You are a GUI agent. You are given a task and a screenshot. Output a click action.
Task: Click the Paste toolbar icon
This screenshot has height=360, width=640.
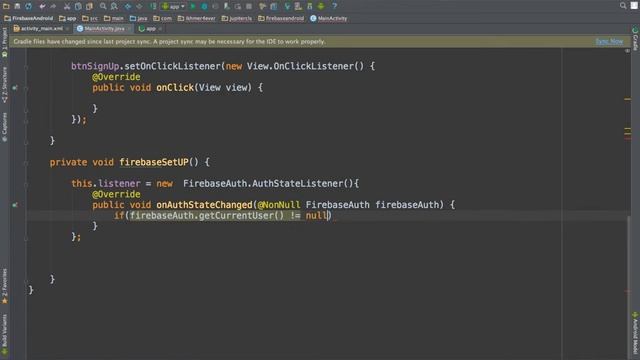pos(89,6)
